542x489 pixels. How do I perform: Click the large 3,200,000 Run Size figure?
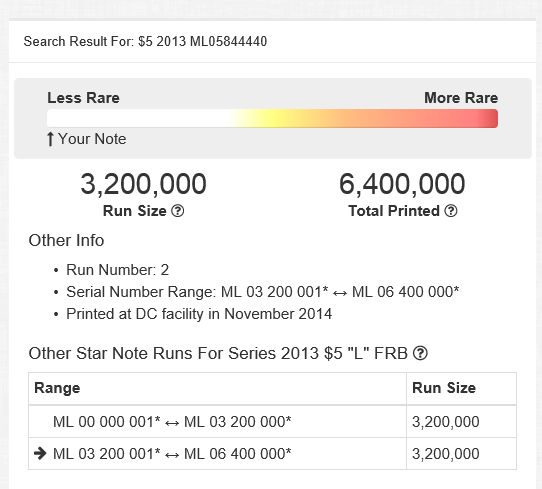tap(143, 184)
